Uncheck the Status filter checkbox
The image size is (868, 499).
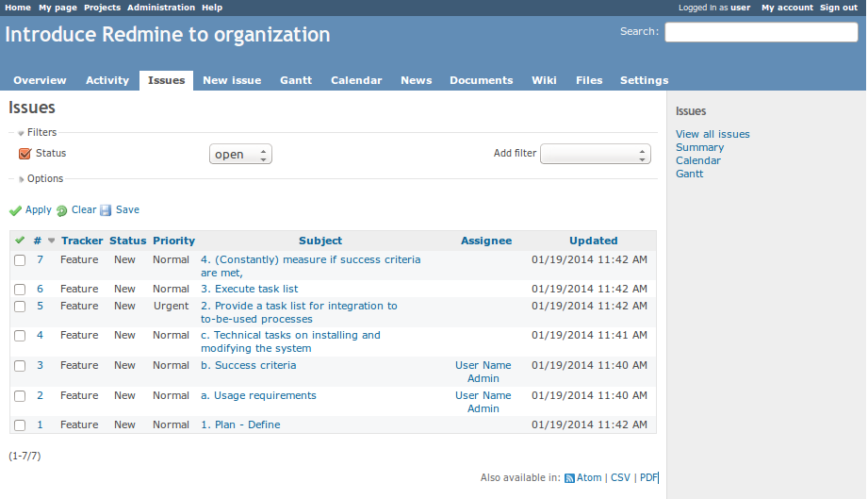(25, 154)
